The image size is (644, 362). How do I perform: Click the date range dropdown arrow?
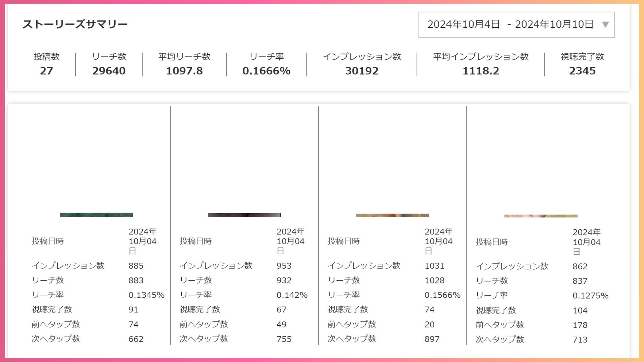tap(605, 25)
